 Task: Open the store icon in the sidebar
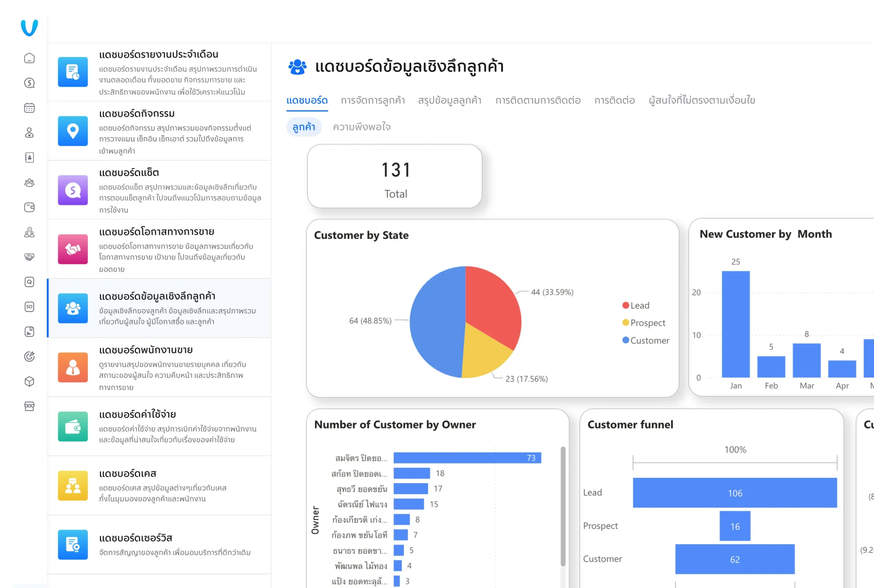29,406
